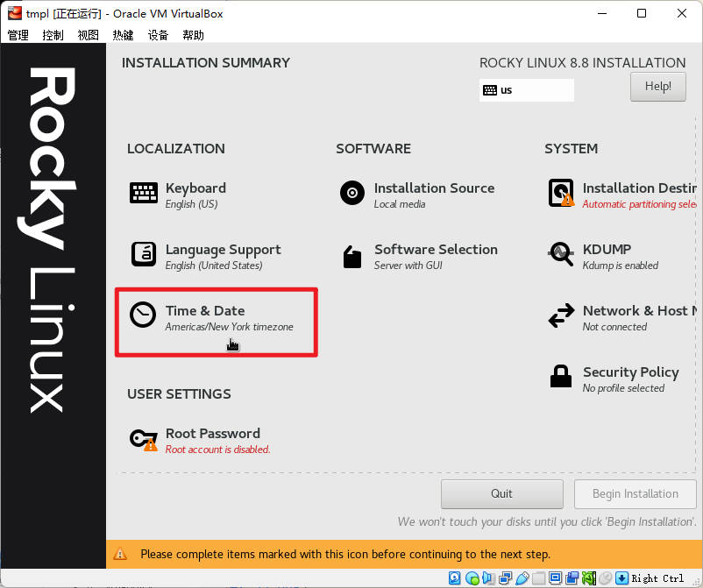This screenshot has height=588, width=703.
Task: Click the USB devices status bar icon
Action: 522,578
